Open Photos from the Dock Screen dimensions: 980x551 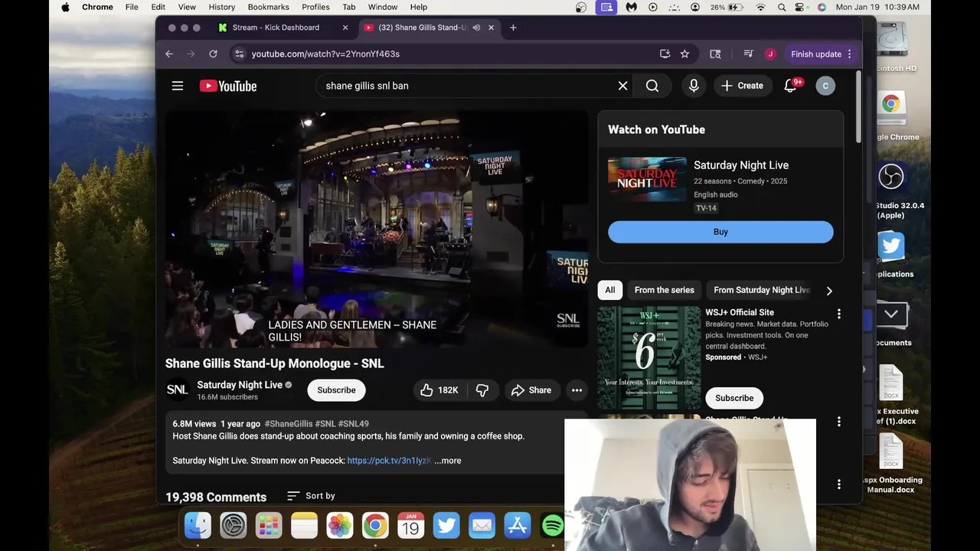click(340, 525)
